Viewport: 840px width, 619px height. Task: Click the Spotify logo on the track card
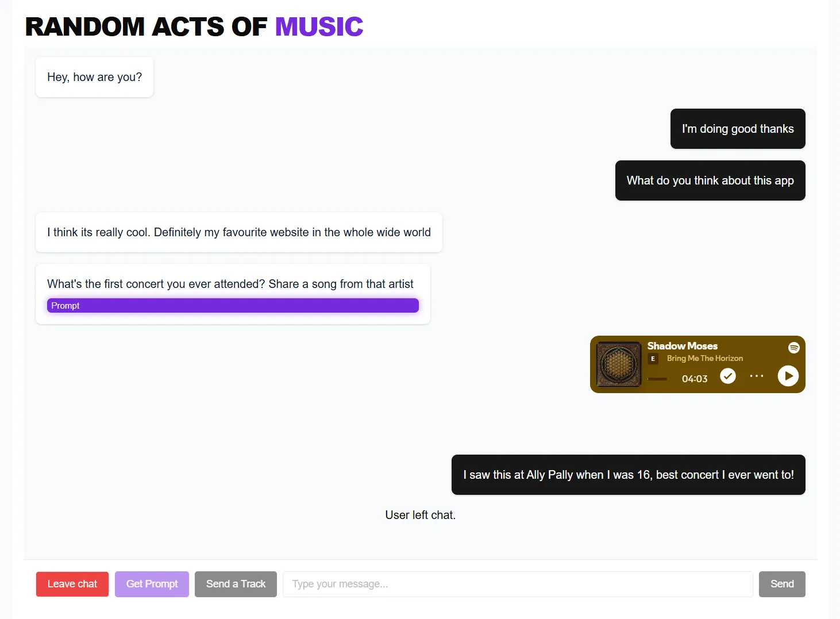[793, 348]
